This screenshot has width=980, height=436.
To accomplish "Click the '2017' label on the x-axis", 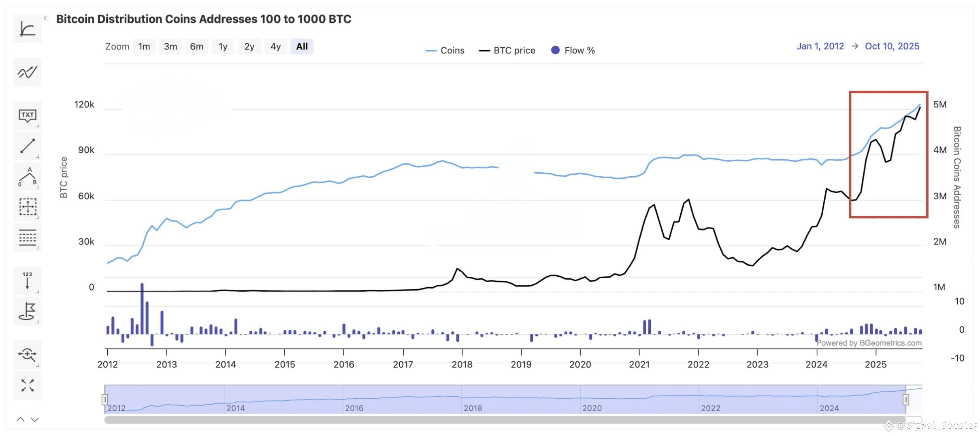I will point(403,364).
